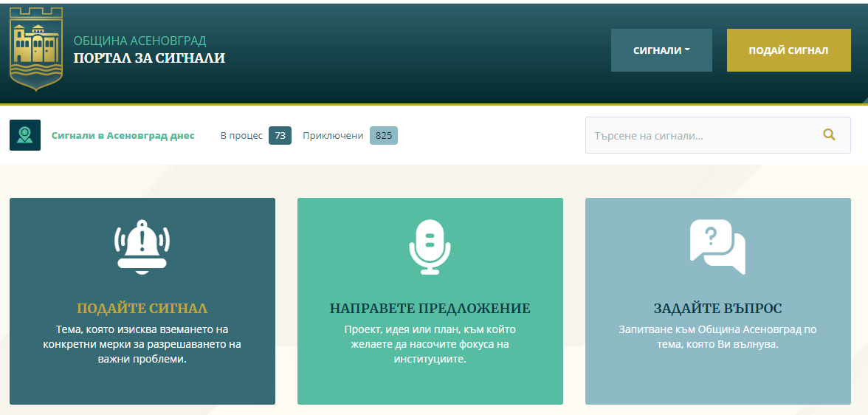Screen dimensions: 868x415
Task: Click ОБЩИНА АСЕНОВГРАД header text
Action: click(x=140, y=41)
